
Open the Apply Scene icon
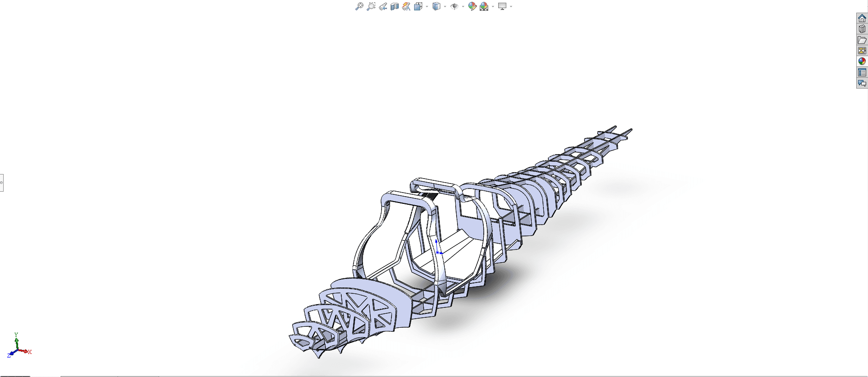(484, 6)
